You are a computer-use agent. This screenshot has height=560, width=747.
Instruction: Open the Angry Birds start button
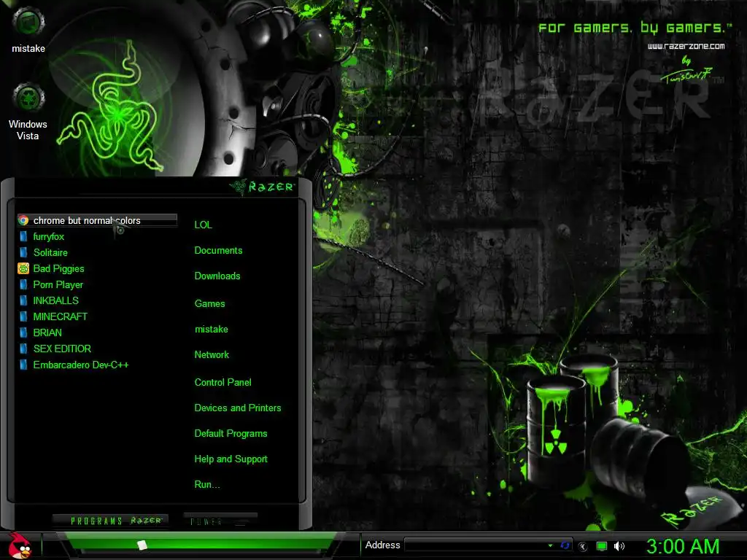tap(20, 545)
